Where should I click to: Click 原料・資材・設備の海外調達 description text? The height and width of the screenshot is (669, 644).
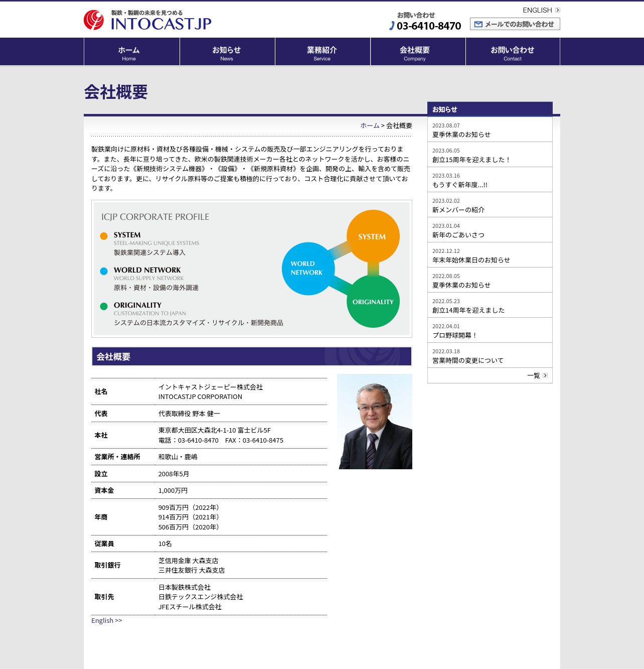(x=156, y=288)
